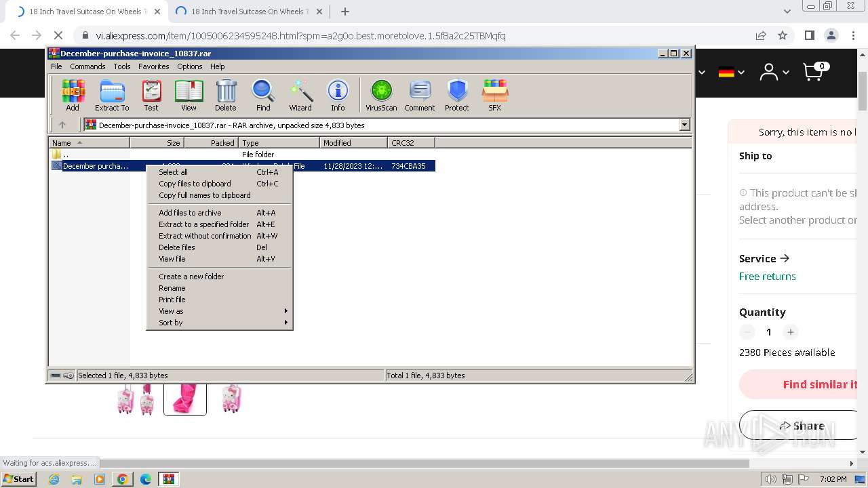
Task: Expand the archive path dropdown
Action: pyautogui.click(x=684, y=125)
